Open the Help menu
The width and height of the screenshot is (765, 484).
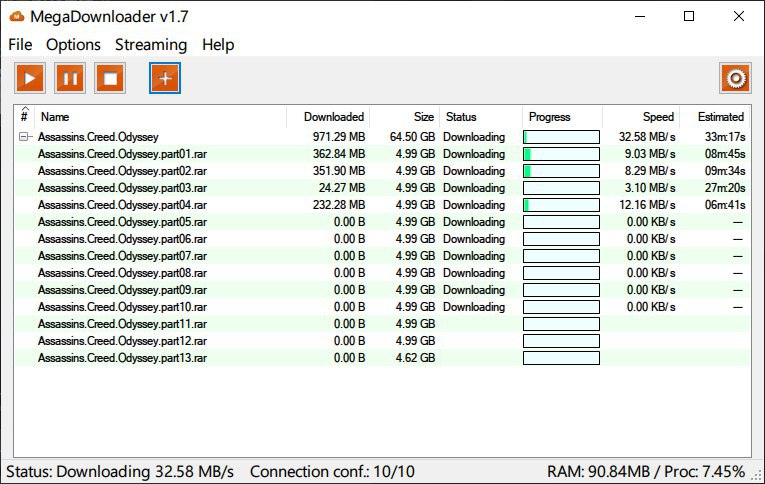click(x=217, y=45)
